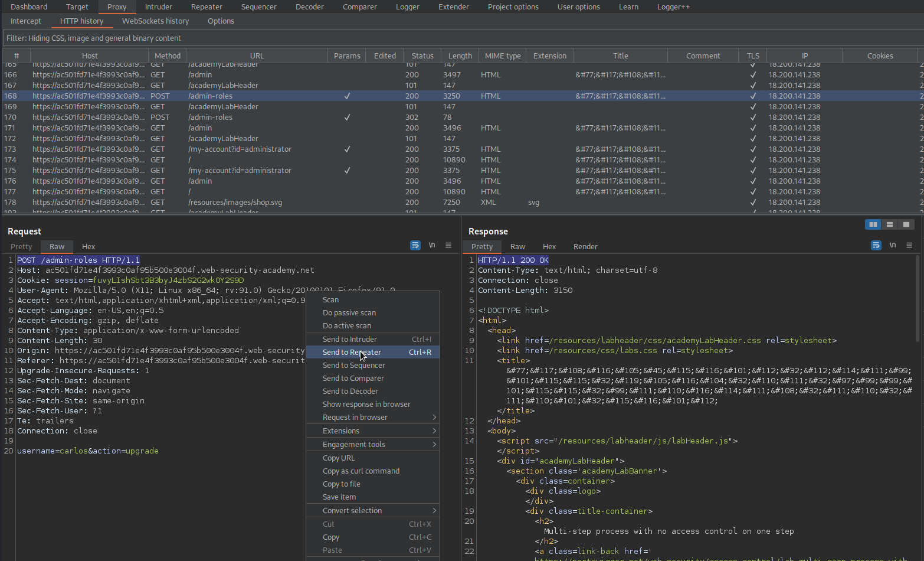Expand Request in browser submenu

tap(373, 418)
